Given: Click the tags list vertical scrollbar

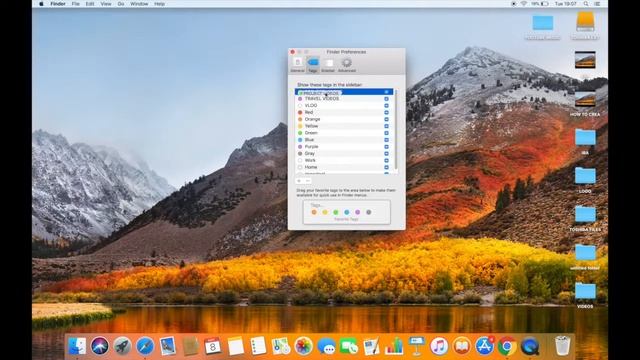Looking at the screenshot, I should pyautogui.click(x=396, y=130).
